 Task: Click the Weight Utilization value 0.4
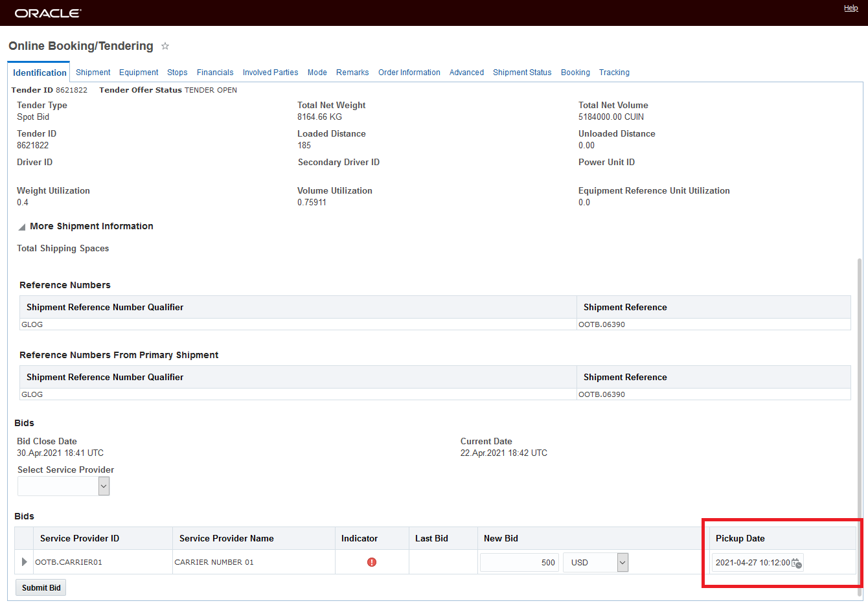23,203
